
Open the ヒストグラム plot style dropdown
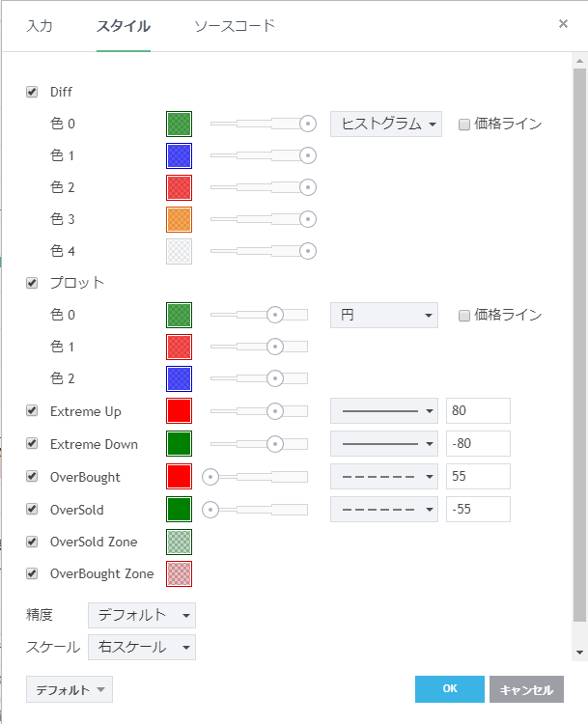(x=385, y=124)
